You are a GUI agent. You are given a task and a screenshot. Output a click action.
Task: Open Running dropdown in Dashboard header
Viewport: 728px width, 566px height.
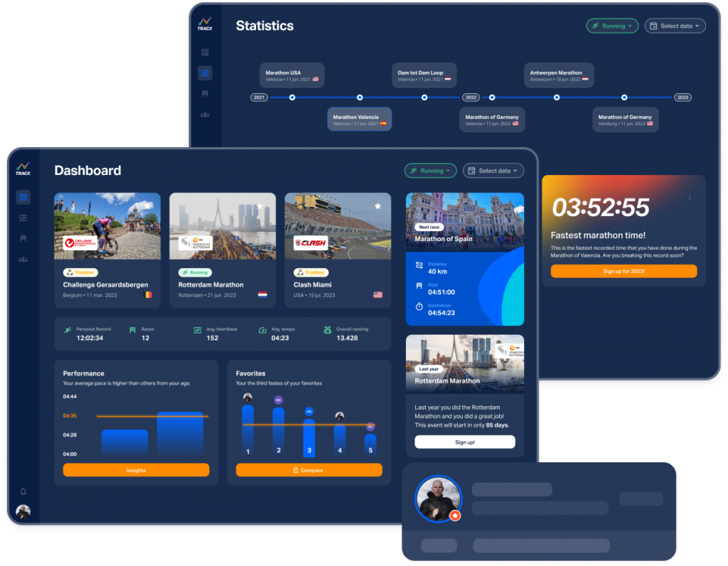tap(430, 171)
